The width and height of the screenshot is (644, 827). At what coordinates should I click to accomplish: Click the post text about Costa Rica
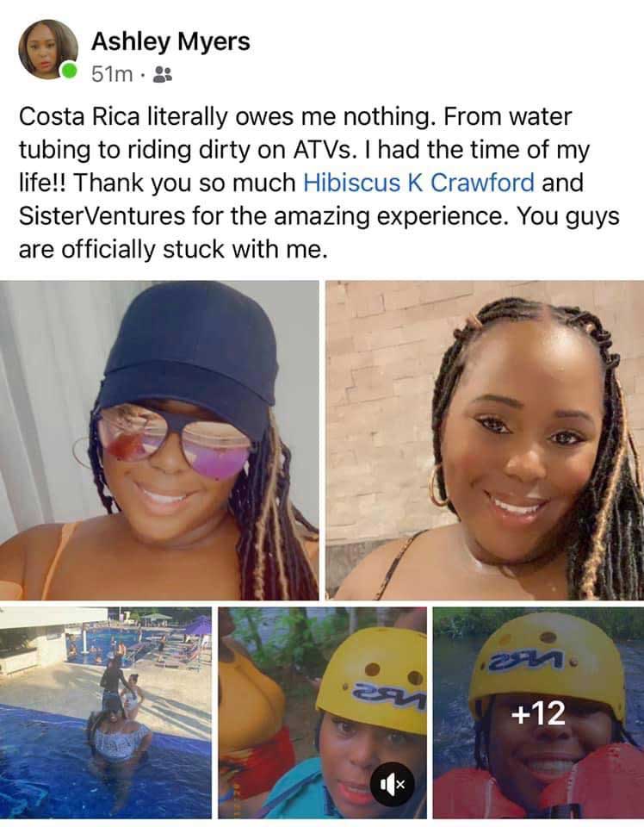click(319, 183)
